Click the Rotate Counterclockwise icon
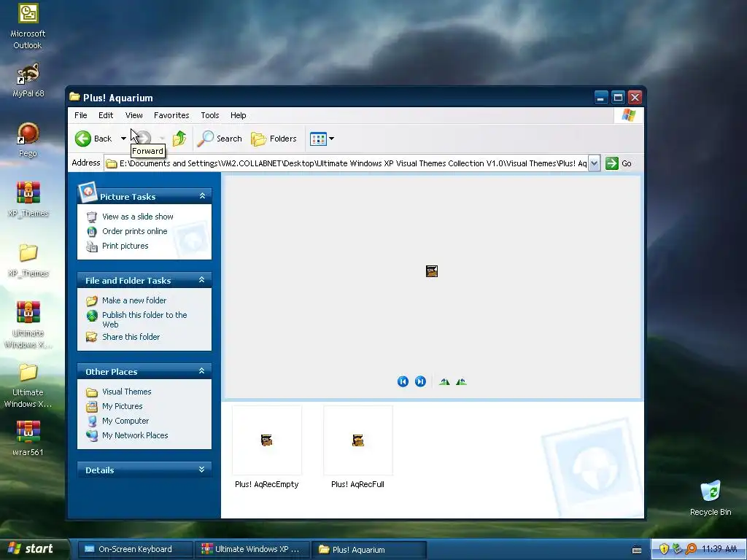The height and width of the screenshot is (560, 747). 461,381
